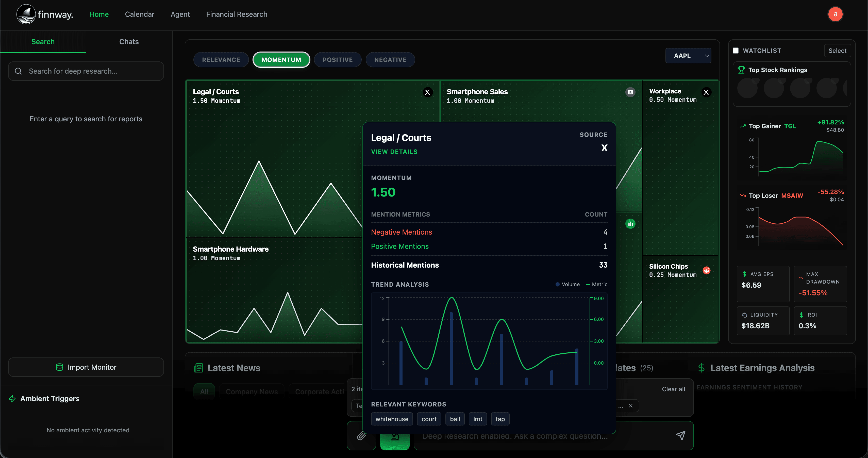Switch to the Chats tab
Viewport: 868px width, 458px height.
coord(129,42)
